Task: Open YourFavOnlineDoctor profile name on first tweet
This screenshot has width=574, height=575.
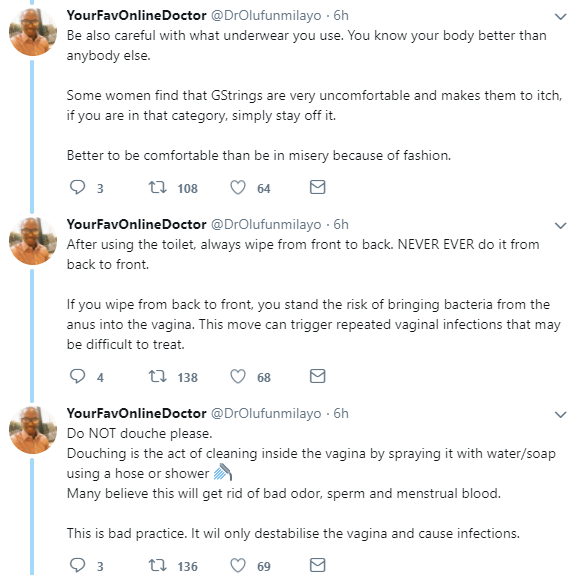Action: [x=136, y=15]
